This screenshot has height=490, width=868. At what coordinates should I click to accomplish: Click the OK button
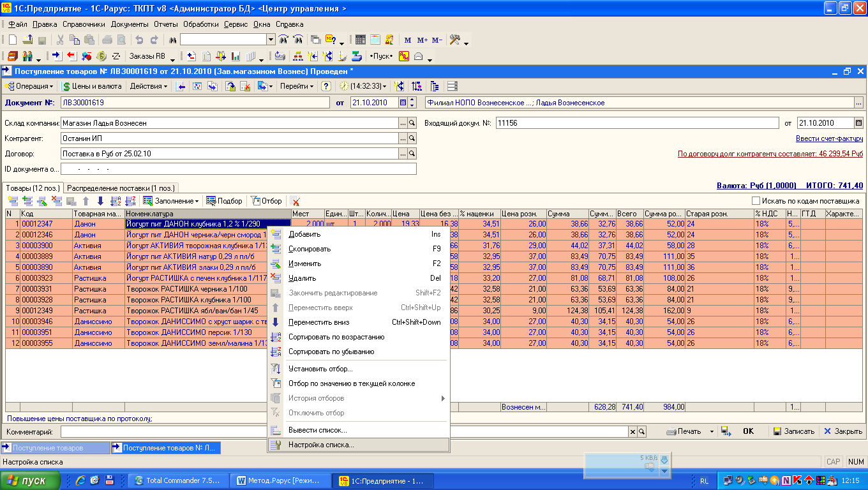tap(749, 431)
